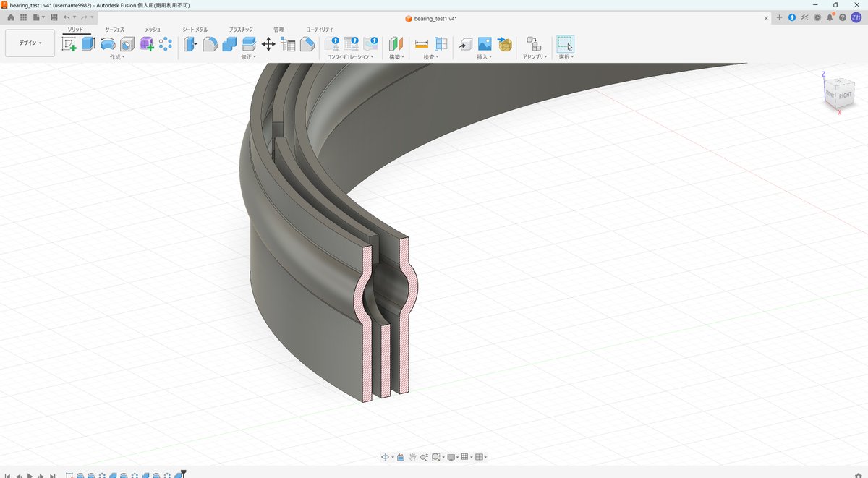Click the Create Sketch icon
This screenshot has width=868, height=478.
[69, 44]
